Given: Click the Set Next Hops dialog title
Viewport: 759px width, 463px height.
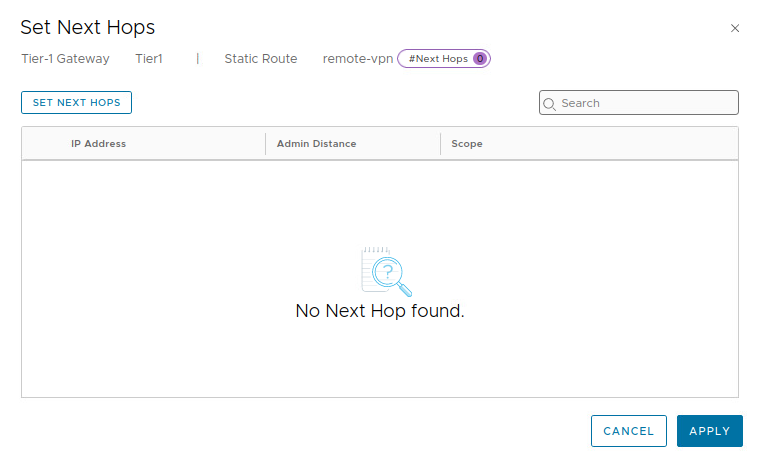Looking at the screenshot, I should coord(88,27).
